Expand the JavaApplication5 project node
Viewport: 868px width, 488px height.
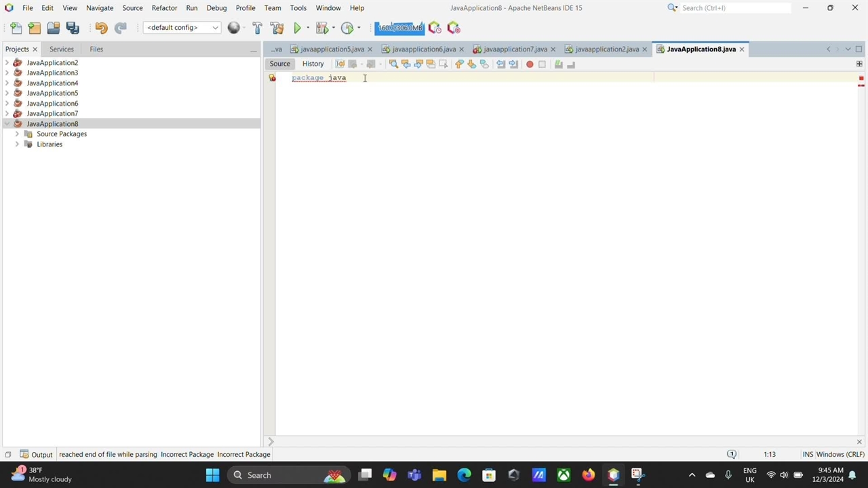7,94
